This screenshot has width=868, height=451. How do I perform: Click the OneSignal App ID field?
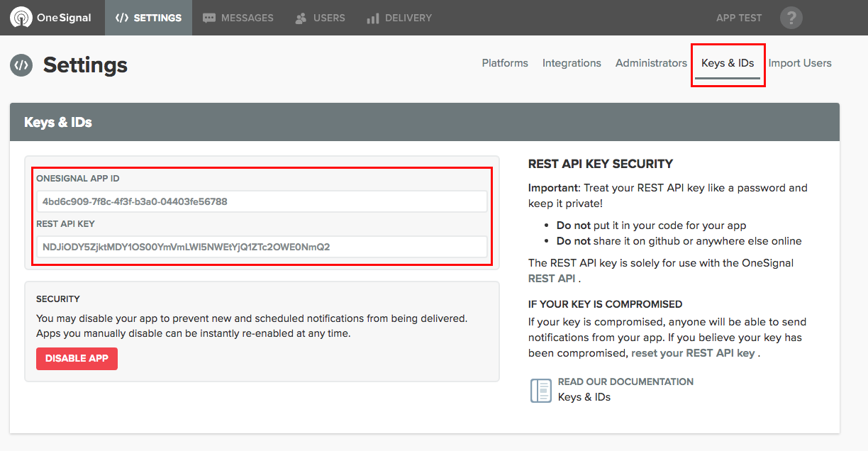pyautogui.click(x=262, y=201)
